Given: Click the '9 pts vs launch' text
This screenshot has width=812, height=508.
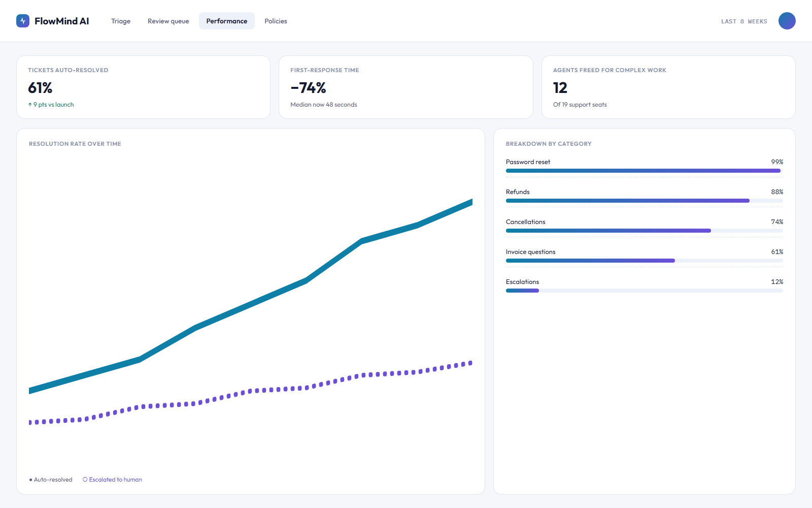Looking at the screenshot, I should (51, 105).
